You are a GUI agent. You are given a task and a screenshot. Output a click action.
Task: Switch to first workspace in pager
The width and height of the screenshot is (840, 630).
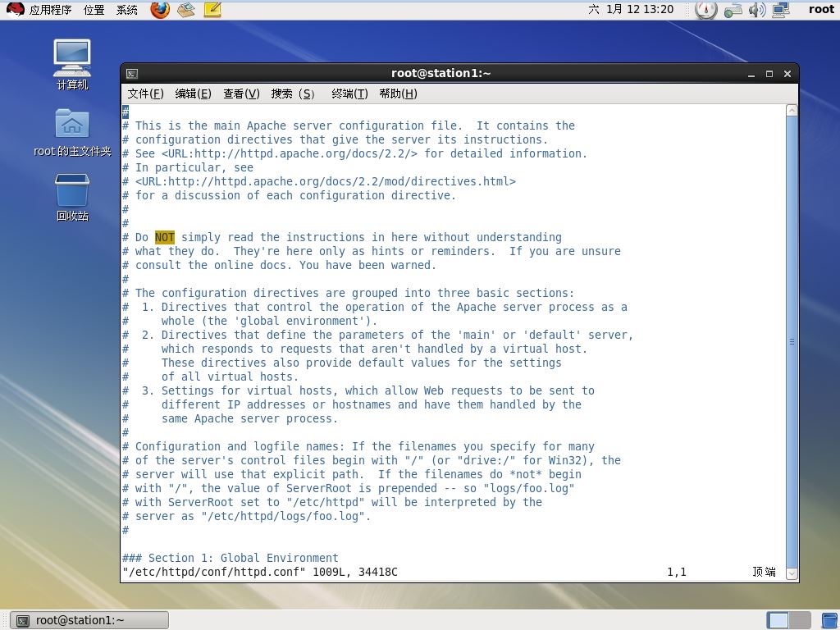click(x=778, y=620)
